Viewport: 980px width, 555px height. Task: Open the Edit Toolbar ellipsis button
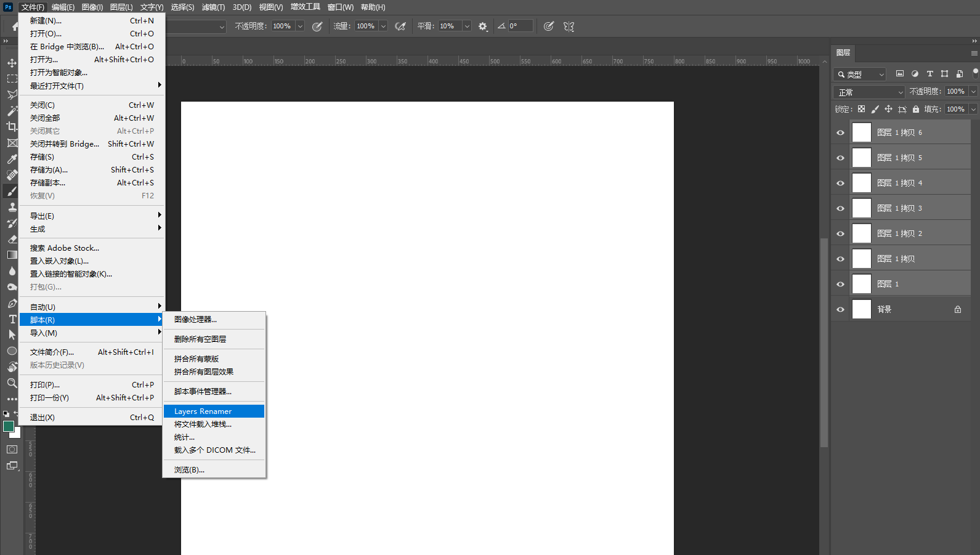pos(12,399)
